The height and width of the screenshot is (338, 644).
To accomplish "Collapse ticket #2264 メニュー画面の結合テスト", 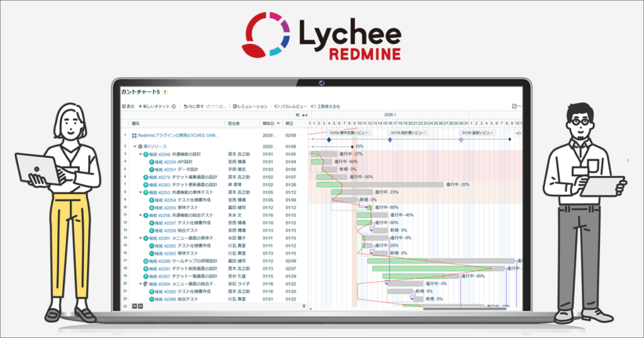I will tap(140, 284).
